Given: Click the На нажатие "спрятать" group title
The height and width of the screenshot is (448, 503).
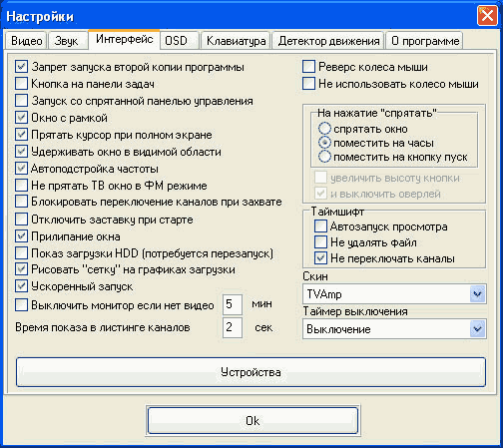Looking at the screenshot, I should click(x=376, y=113).
